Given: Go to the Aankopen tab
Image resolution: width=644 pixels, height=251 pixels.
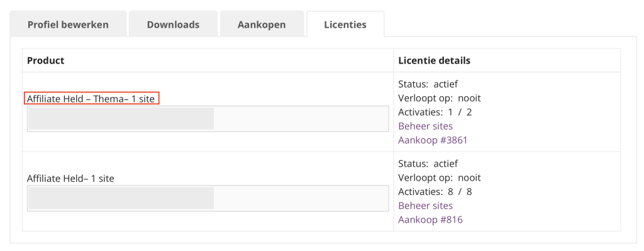Looking at the screenshot, I should (x=262, y=25).
